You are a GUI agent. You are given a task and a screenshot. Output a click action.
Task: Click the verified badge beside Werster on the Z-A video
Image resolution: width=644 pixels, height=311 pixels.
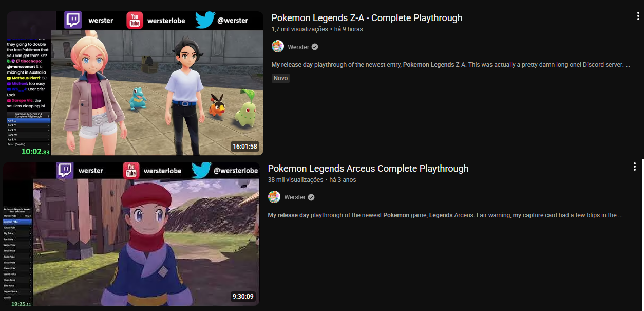315,47
